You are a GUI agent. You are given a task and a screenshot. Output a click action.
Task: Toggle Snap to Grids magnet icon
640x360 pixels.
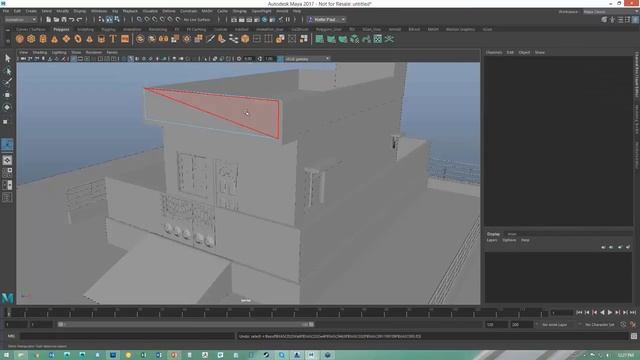pyautogui.click(x=140, y=19)
